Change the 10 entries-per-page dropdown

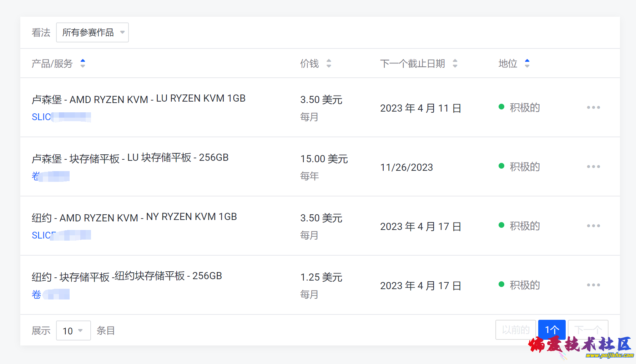[x=73, y=330]
